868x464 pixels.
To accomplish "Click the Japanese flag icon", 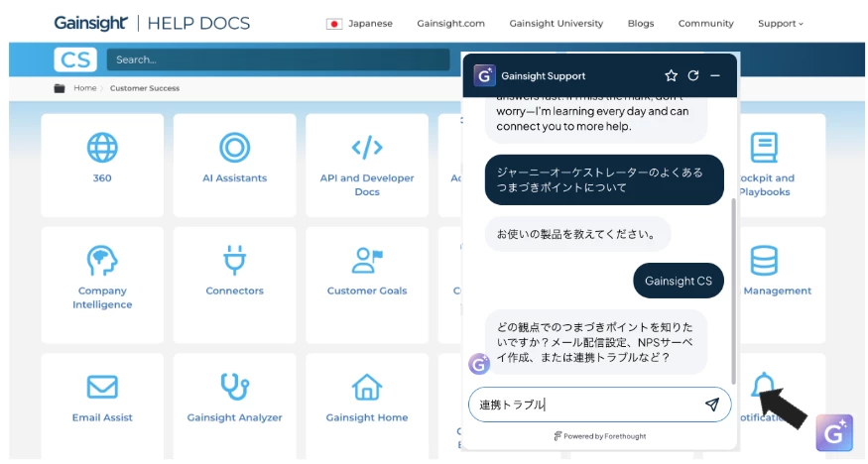I will tap(334, 24).
